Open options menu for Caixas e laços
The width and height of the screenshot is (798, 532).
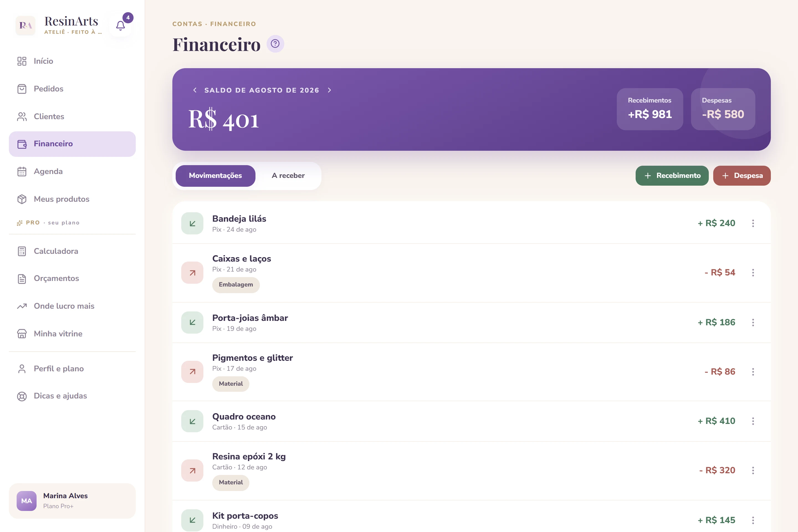(753, 273)
